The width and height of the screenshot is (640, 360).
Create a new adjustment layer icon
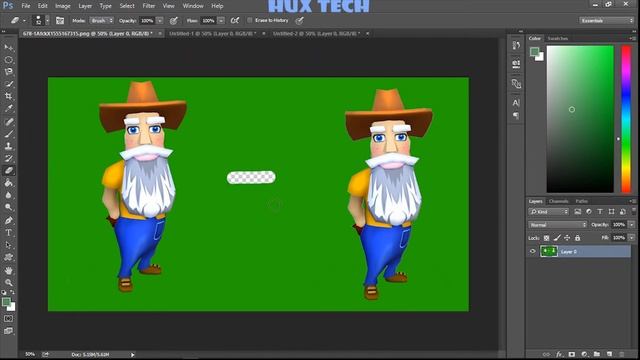[584, 354]
